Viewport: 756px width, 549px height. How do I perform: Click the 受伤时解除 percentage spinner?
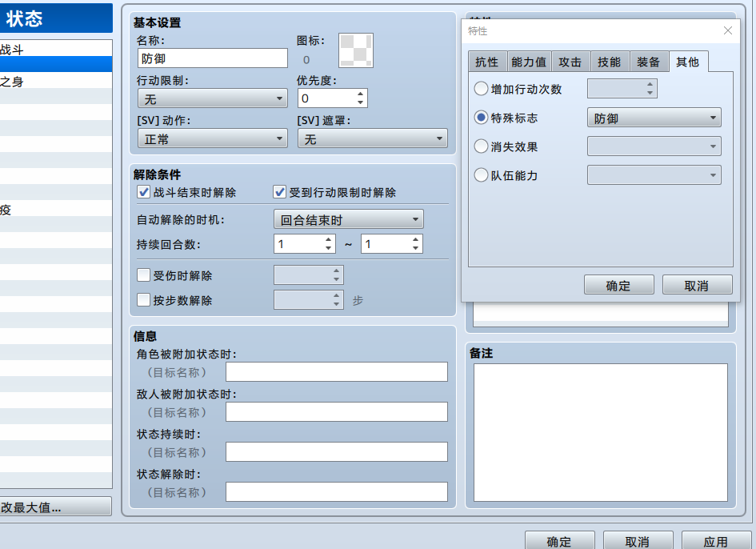[x=309, y=275]
